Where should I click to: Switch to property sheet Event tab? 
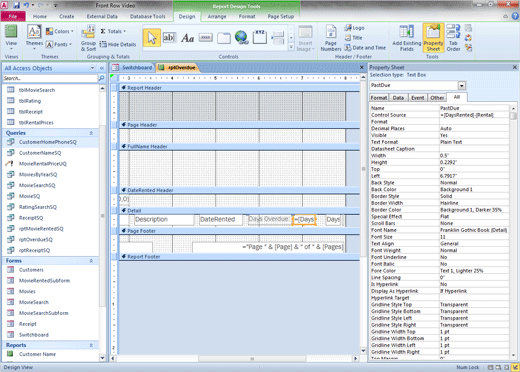417,98
